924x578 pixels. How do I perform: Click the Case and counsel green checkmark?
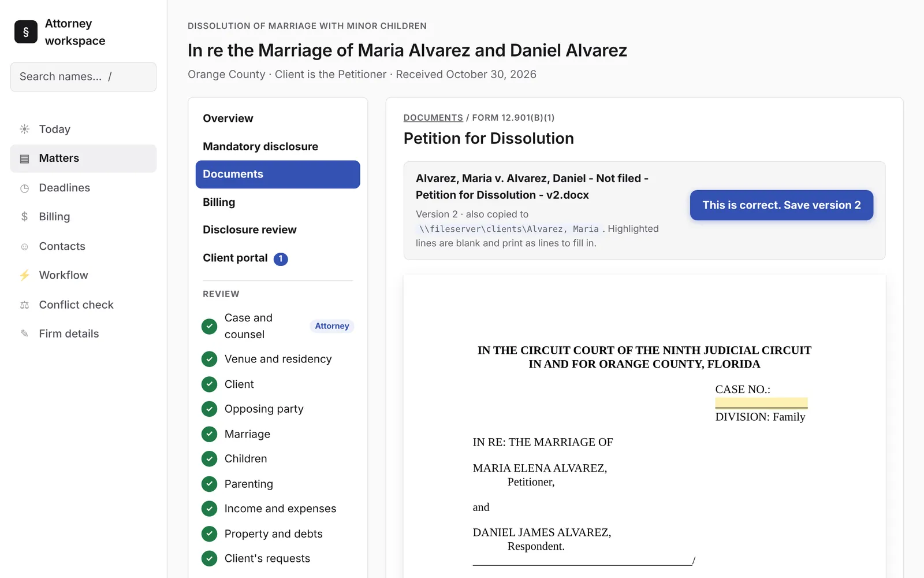tap(209, 326)
